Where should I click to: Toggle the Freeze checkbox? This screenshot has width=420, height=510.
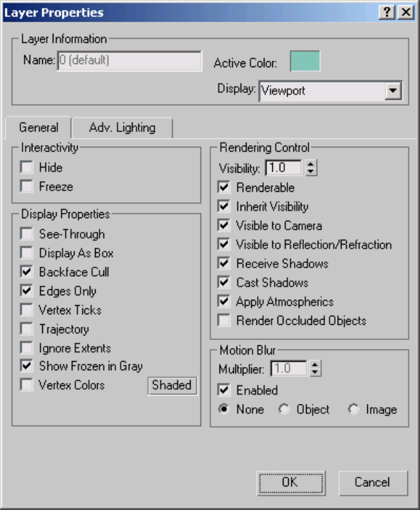coord(27,186)
